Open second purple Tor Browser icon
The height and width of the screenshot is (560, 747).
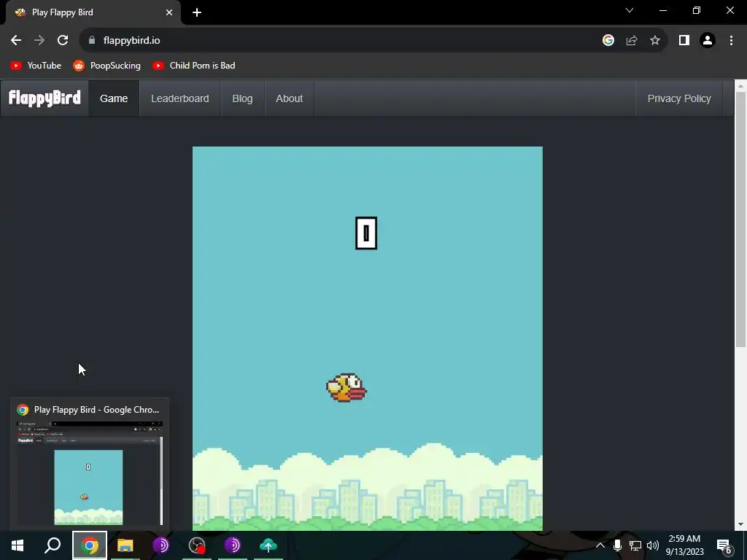tap(233, 545)
